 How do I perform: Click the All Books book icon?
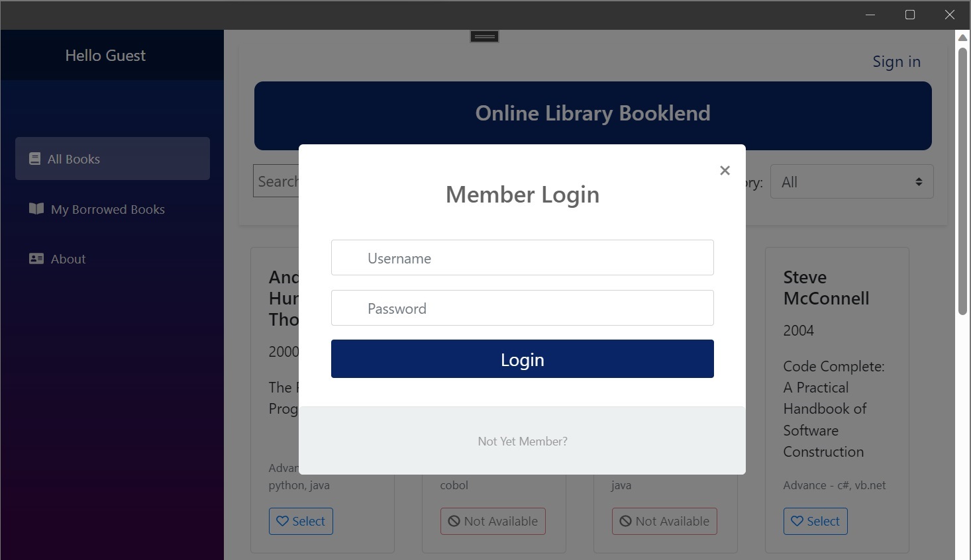[x=35, y=159]
